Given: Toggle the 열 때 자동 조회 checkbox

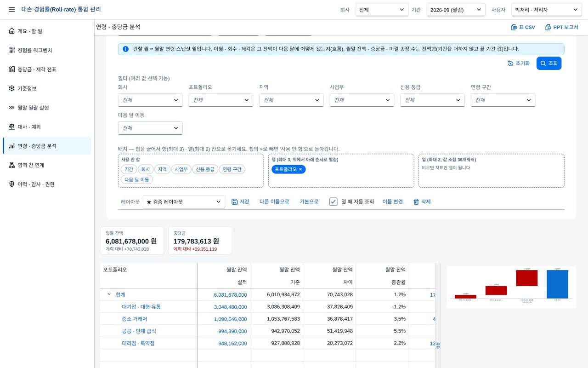Looking at the screenshot, I should 334,201.
